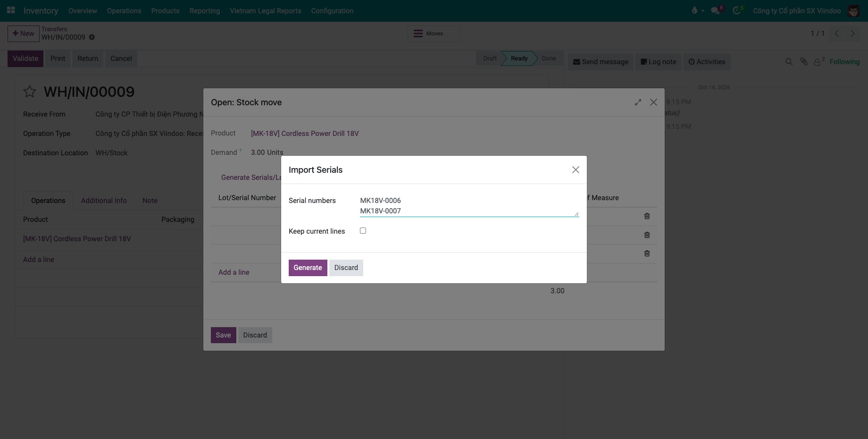Show followers list icon
Image resolution: width=868 pixels, height=439 pixels.
tap(819, 61)
